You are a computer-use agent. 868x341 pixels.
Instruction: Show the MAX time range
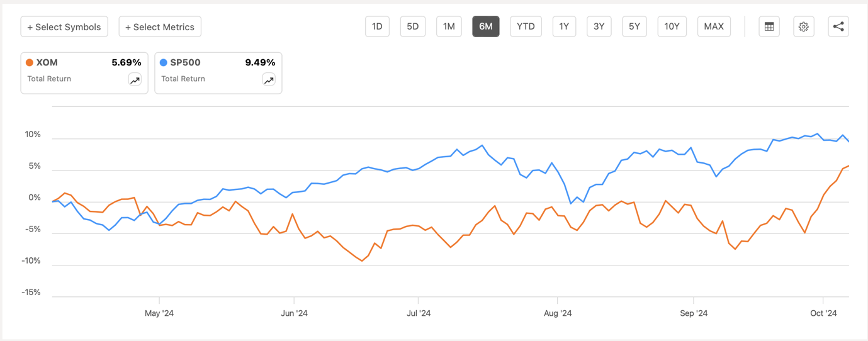tap(714, 26)
